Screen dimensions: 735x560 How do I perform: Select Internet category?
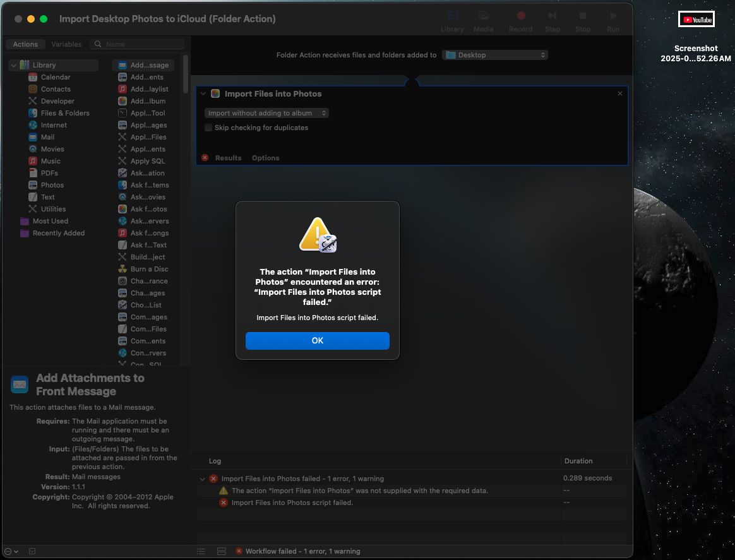tap(54, 125)
